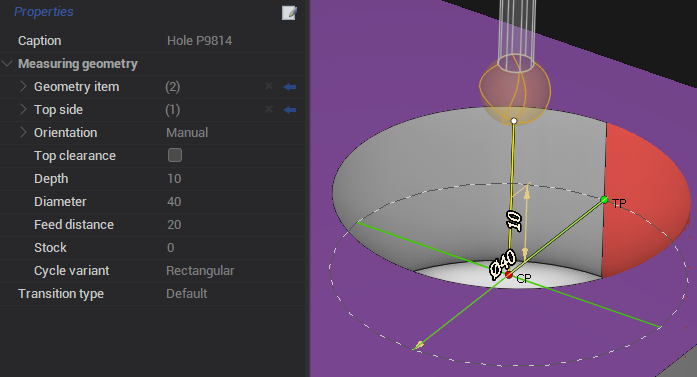Clear the Geometry item with its X icon
This screenshot has height=377, width=697.
tap(269, 86)
